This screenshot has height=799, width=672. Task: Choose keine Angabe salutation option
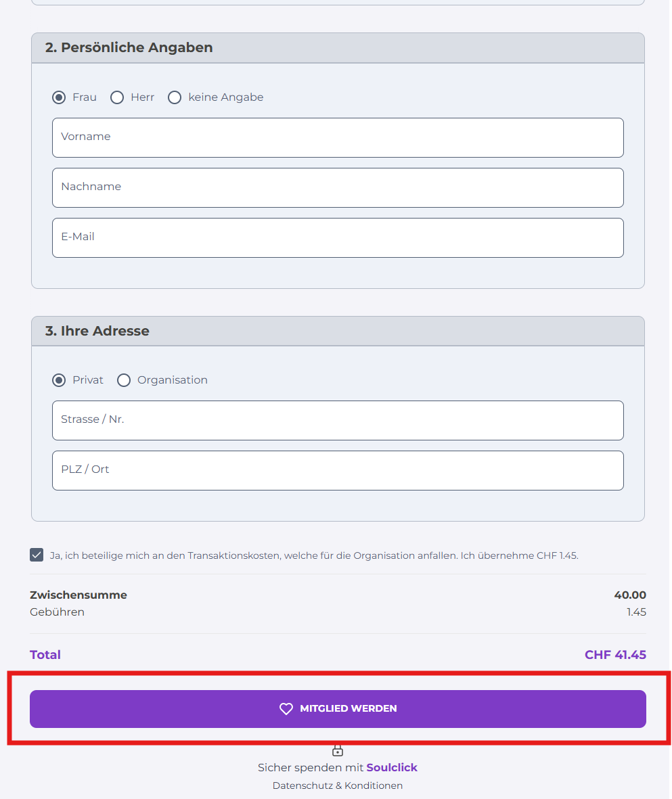(175, 97)
